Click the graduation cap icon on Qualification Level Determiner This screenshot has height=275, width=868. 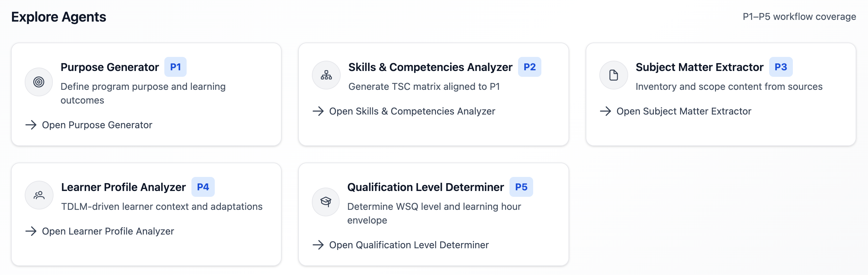pos(325,202)
